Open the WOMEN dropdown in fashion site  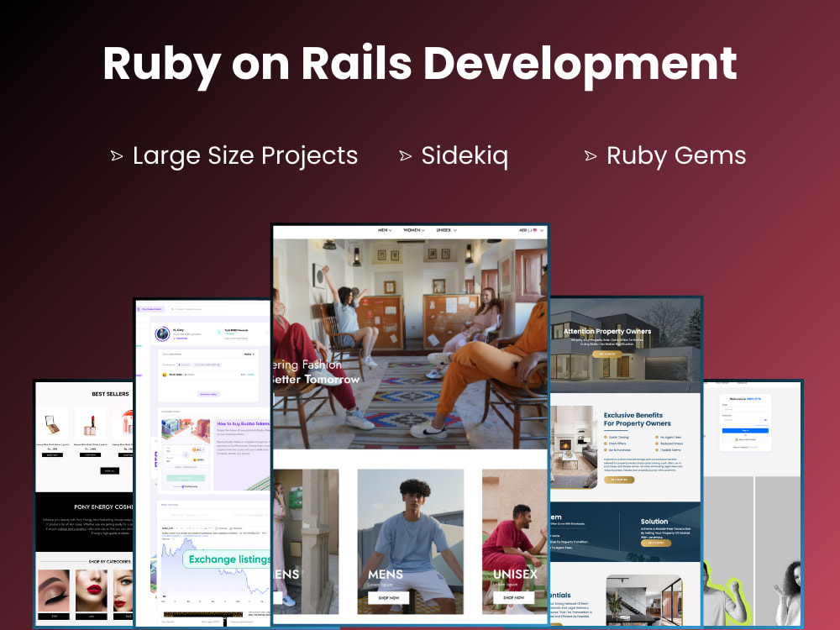[413, 230]
